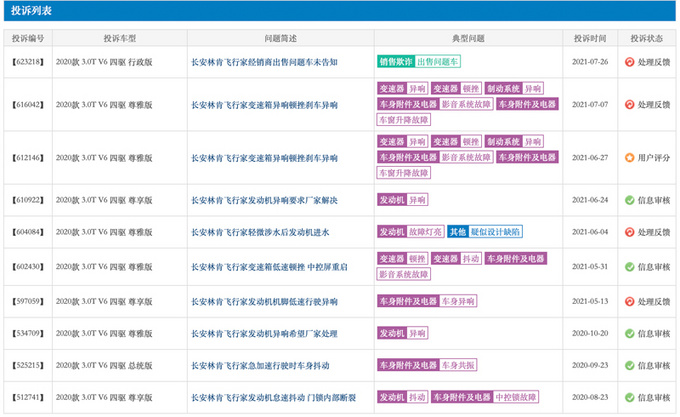Click the 变速器 抖动 tag in row 602430
The width and height of the screenshot is (680, 417).
point(456,259)
